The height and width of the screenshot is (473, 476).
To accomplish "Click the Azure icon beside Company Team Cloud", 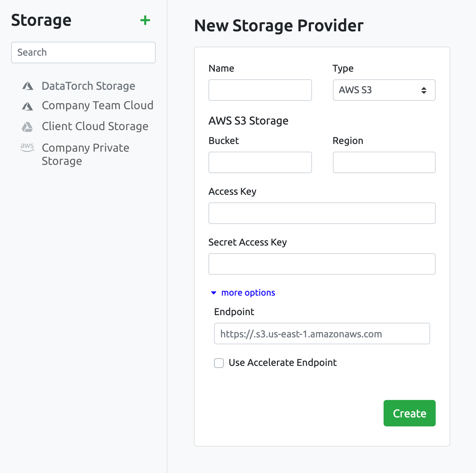I will click(28, 105).
